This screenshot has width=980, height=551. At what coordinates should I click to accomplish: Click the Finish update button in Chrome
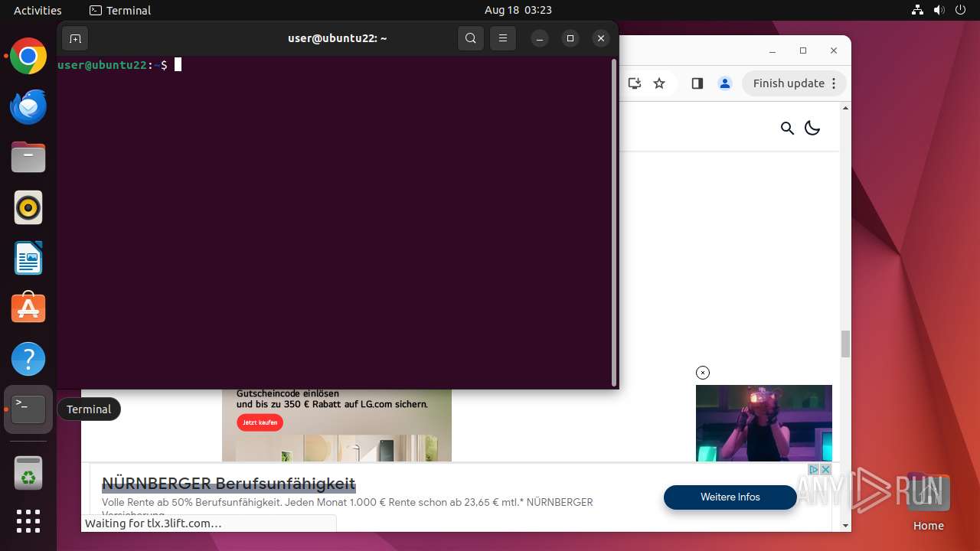coord(794,83)
